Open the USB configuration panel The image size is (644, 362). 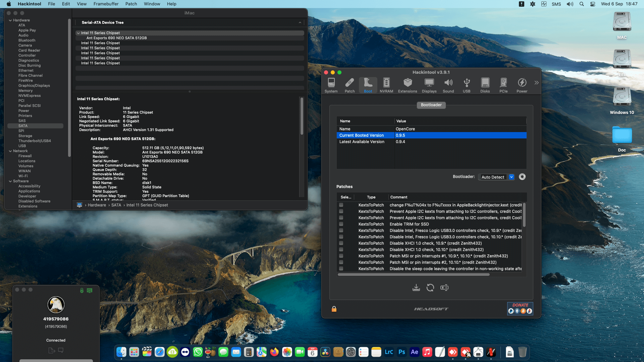[x=466, y=85]
